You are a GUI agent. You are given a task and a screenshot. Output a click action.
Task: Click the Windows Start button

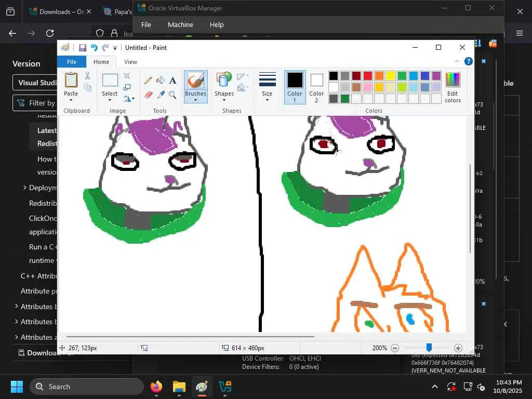[17, 387]
